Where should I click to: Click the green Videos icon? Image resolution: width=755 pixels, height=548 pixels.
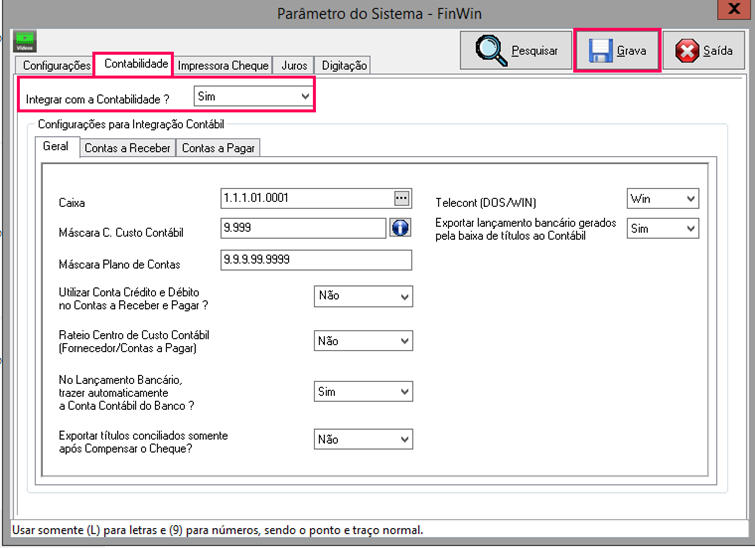pos(24,41)
